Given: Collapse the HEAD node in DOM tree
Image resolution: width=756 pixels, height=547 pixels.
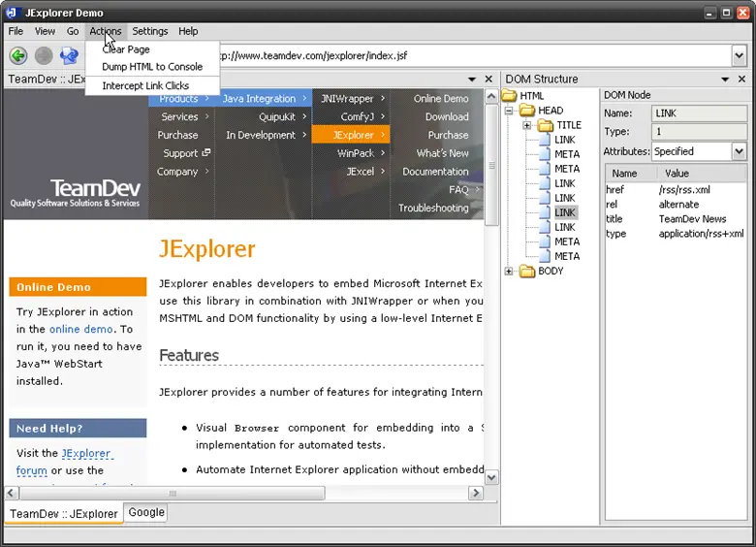Looking at the screenshot, I should pyautogui.click(x=509, y=111).
